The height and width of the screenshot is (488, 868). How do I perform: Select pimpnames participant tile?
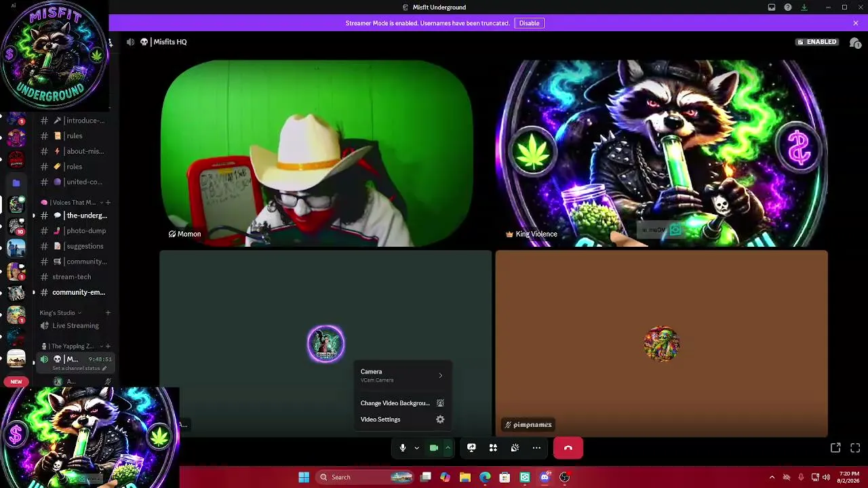point(661,344)
